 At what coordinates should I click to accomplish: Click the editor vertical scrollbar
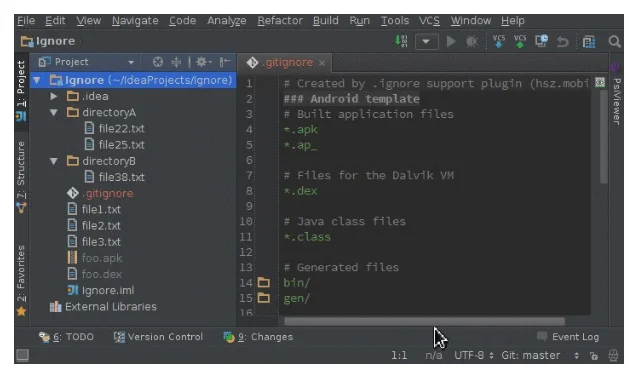point(603,136)
